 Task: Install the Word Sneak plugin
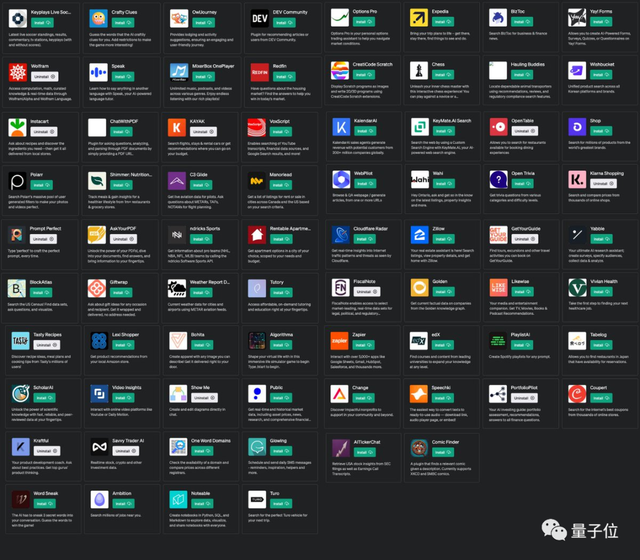click(x=44, y=504)
